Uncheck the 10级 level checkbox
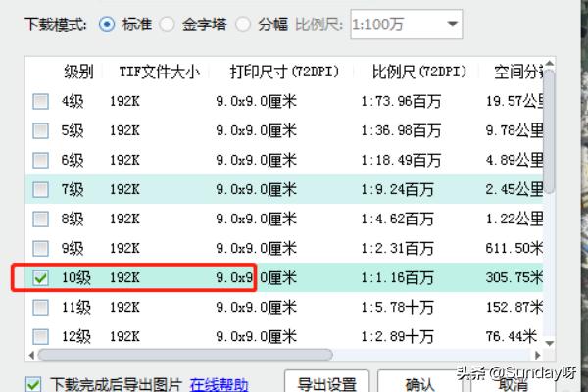The image size is (588, 392). pyautogui.click(x=40, y=278)
